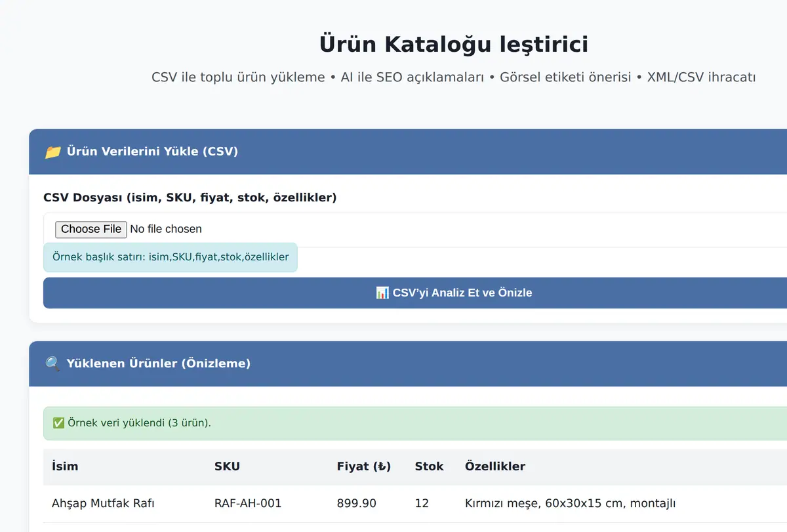
Task: Click the Ürün Kataloğu page title
Action: coord(454,45)
